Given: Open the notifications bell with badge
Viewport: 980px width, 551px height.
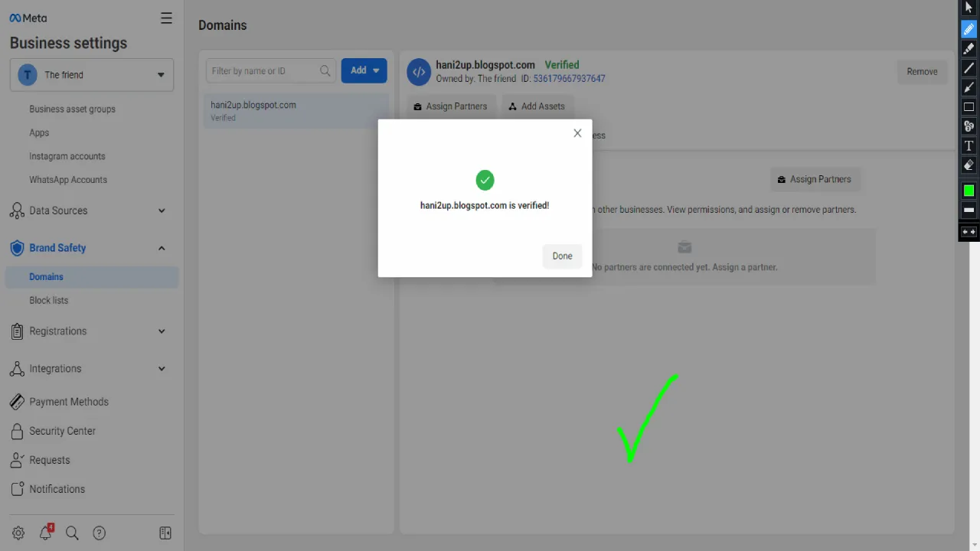Looking at the screenshot, I should point(46,533).
